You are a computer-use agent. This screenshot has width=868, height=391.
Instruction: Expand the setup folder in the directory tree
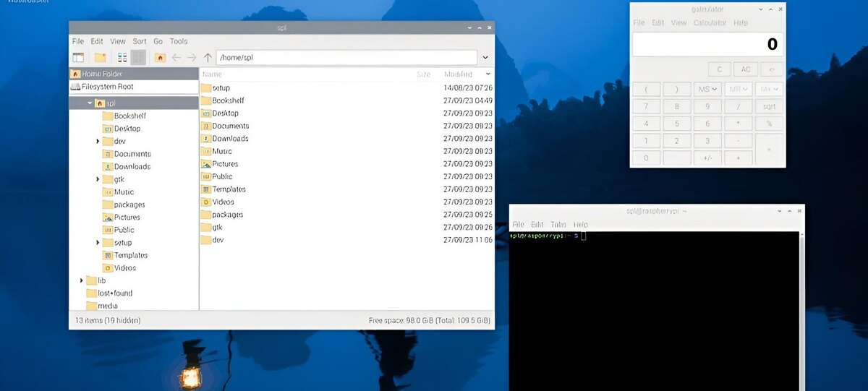click(98, 243)
